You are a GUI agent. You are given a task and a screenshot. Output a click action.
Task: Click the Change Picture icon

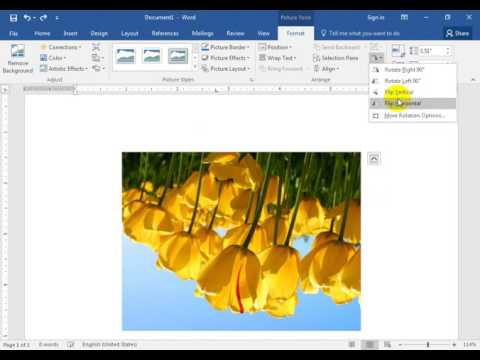[97, 58]
